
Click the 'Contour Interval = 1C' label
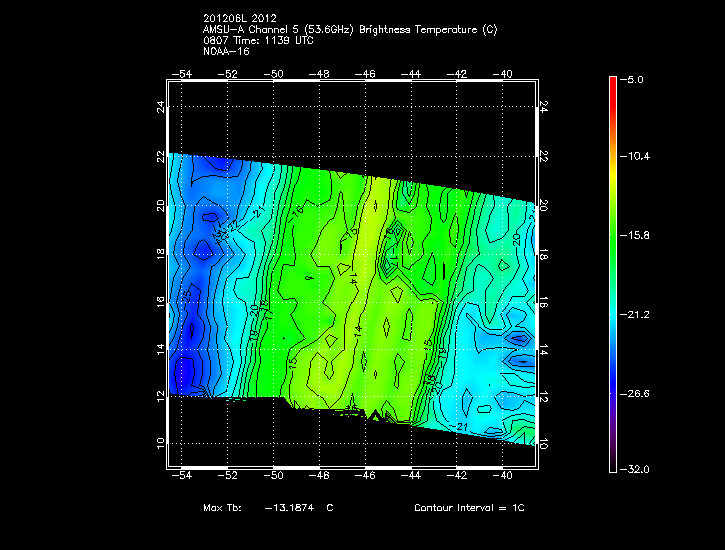point(469,508)
